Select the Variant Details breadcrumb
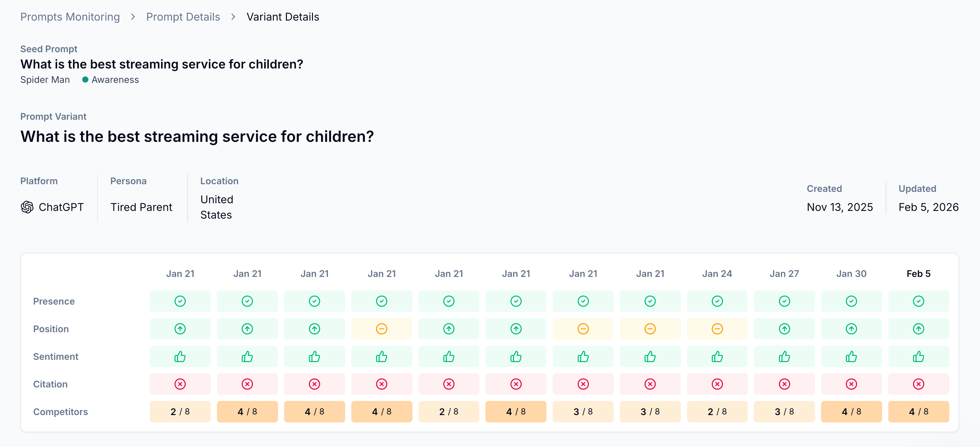This screenshot has width=980, height=447. pyautogui.click(x=283, y=17)
